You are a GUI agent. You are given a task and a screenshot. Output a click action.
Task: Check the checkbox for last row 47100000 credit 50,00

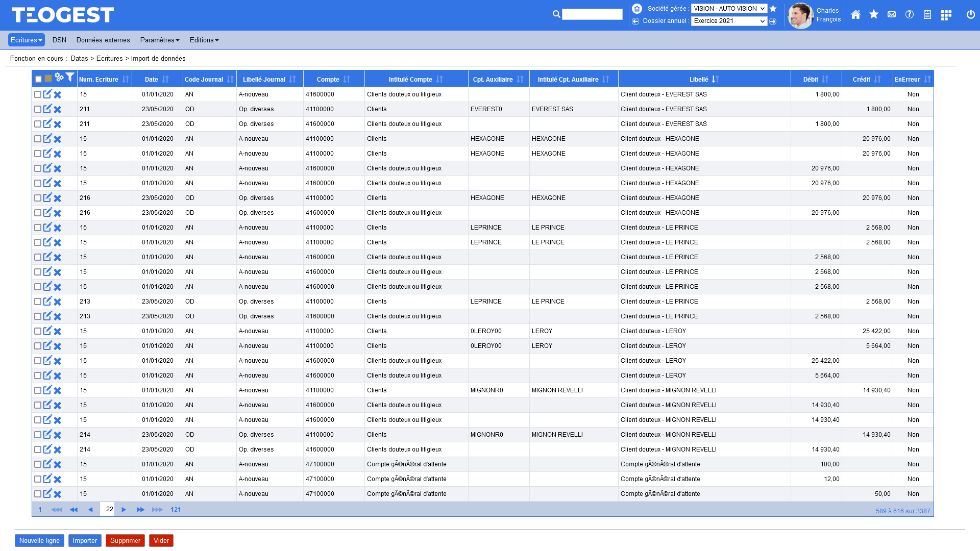[x=38, y=494]
